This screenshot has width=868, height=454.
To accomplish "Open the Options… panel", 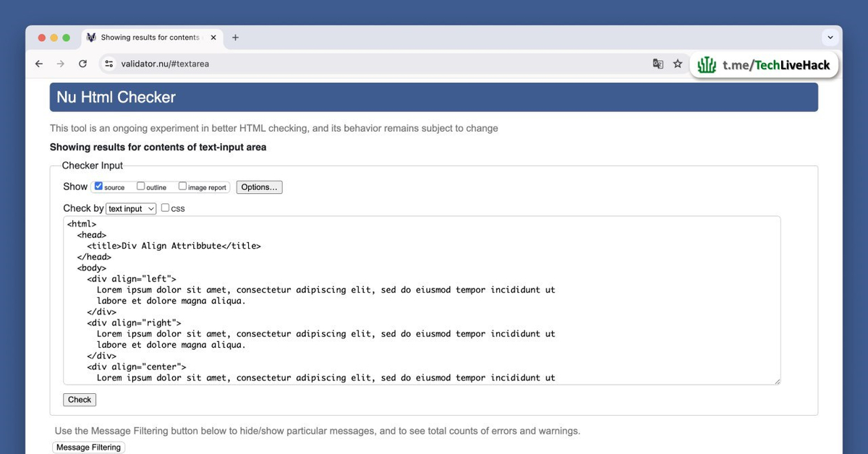I will (259, 187).
